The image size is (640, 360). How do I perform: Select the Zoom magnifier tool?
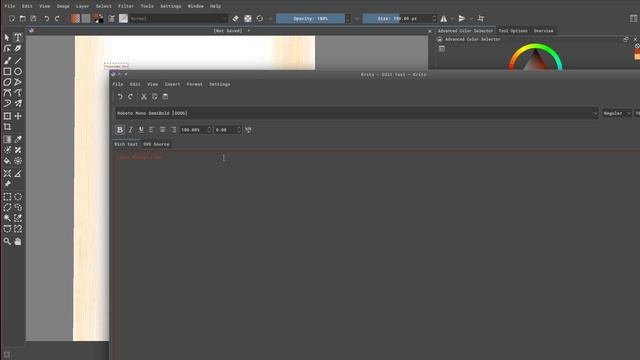tap(7, 241)
